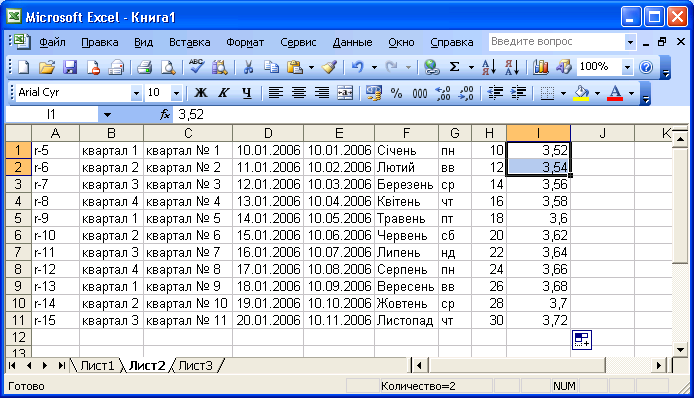This screenshot has width=694, height=398.
Task: Open the font size dropdown
Action: click(x=176, y=93)
